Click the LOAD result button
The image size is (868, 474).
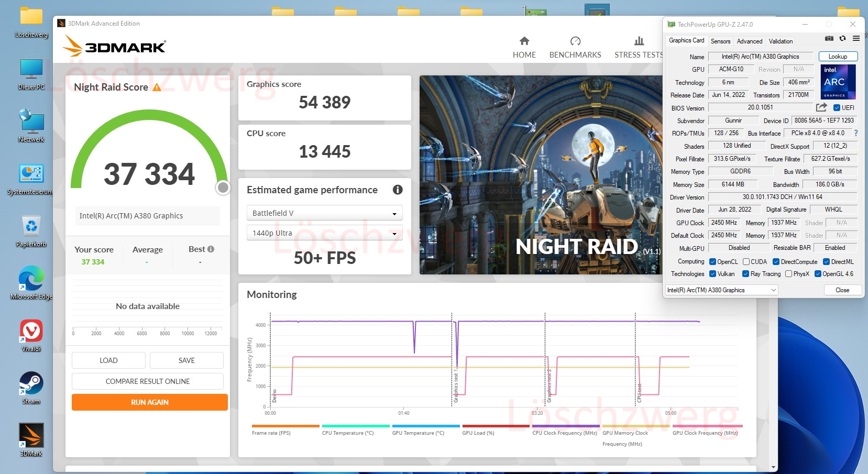pos(108,360)
